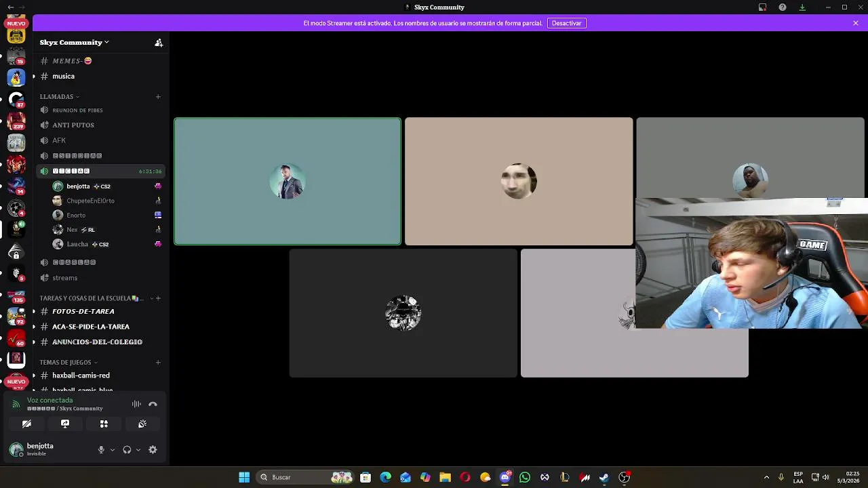
Task: Open the microphone input options chevron
Action: click(x=113, y=449)
